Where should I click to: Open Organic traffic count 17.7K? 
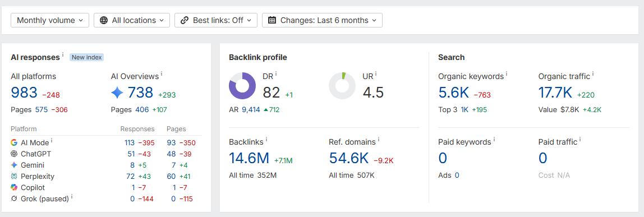coord(555,93)
